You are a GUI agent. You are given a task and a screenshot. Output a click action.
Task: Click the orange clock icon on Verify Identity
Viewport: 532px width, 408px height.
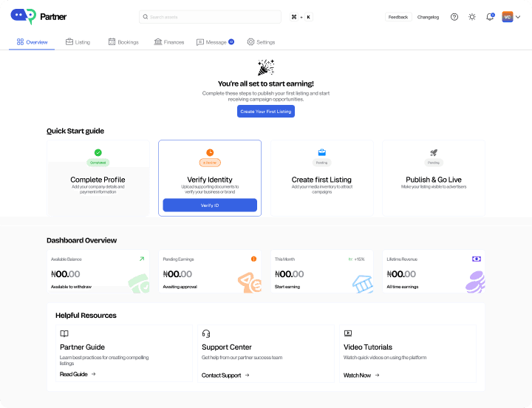210,152
